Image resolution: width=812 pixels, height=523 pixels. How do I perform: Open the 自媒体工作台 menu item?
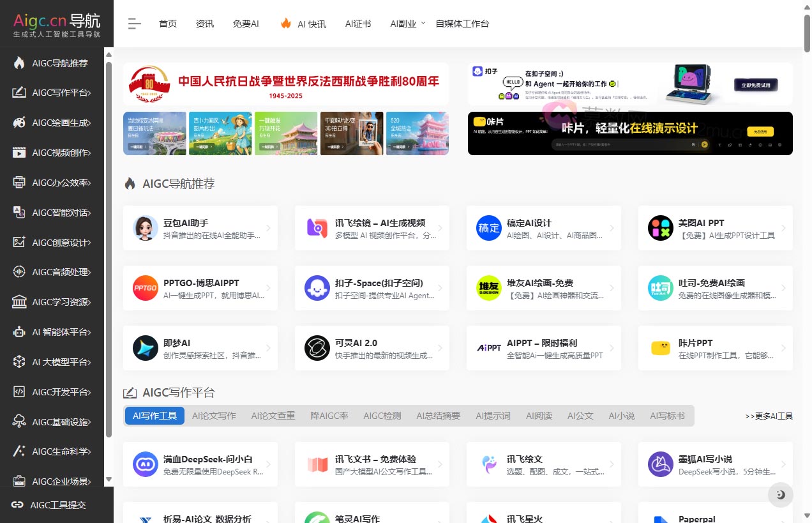[x=462, y=23]
